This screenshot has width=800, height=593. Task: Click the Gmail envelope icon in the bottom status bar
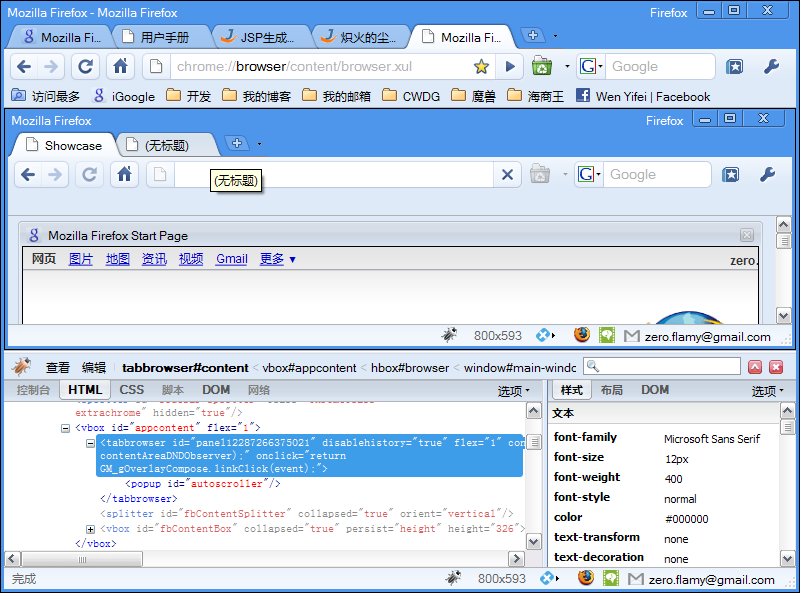632,579
